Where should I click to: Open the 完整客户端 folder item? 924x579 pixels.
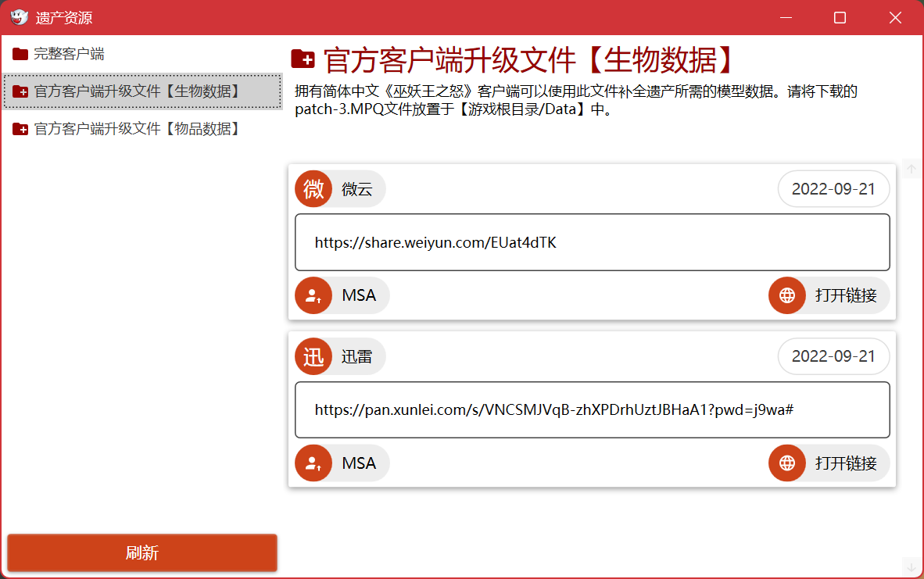tap(142, 54)
